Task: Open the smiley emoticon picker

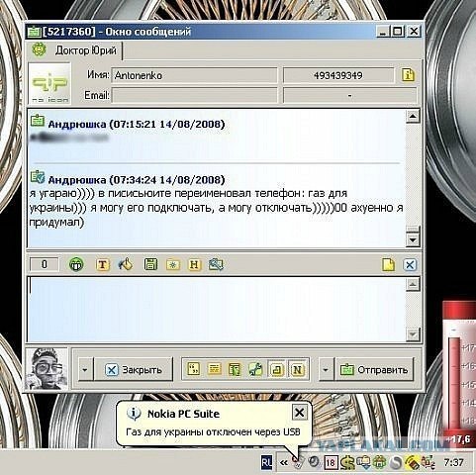Action: click(x=76, y=264)
